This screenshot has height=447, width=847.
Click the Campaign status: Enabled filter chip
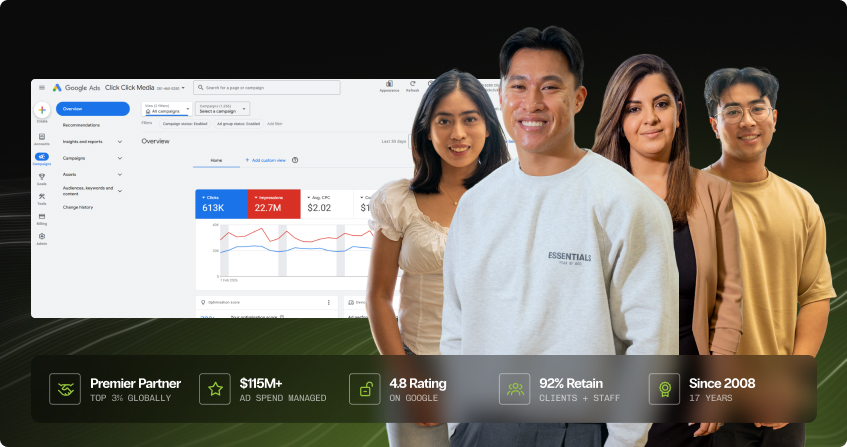click(x=185, y=124)
